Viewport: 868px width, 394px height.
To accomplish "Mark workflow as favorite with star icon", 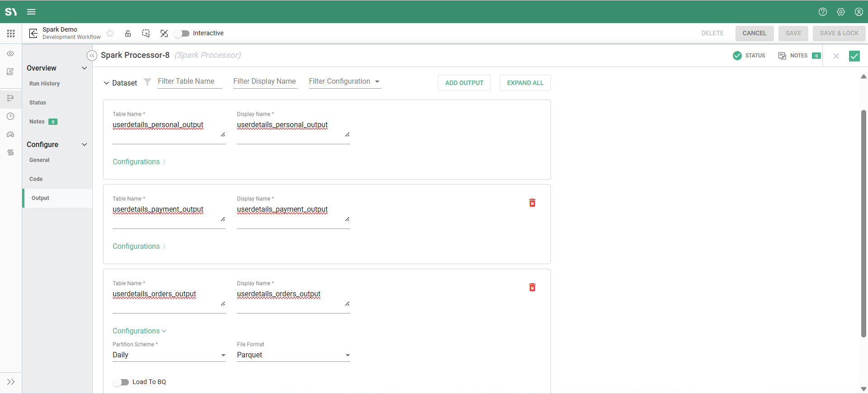I will pos(110,33).
